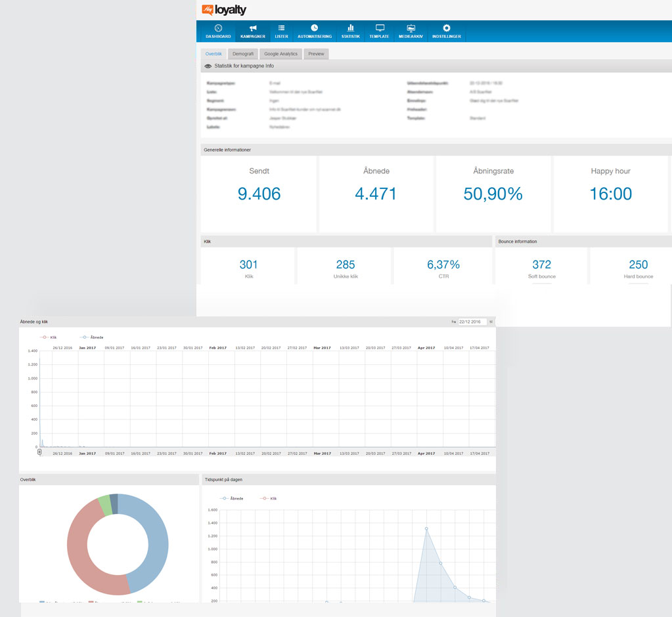
Task: Switch to the Google Analytics tab
Action: pyautogui.click(x=280, y=54)
